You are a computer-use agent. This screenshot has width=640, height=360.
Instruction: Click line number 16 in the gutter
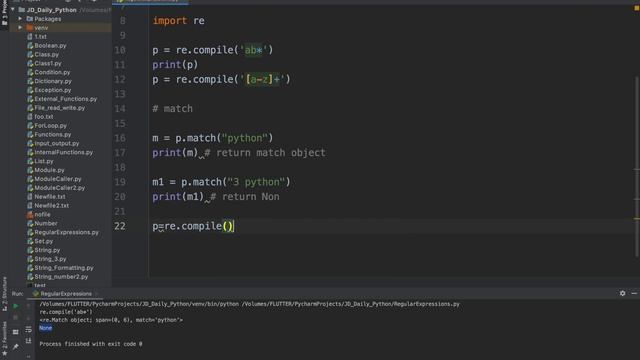(120, 138)
